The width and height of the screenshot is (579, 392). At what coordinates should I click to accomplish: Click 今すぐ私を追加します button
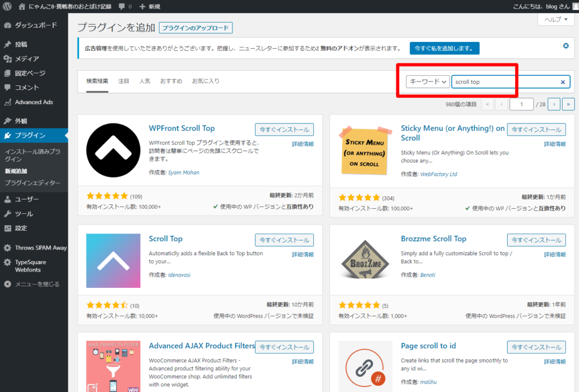pos(444,49)
